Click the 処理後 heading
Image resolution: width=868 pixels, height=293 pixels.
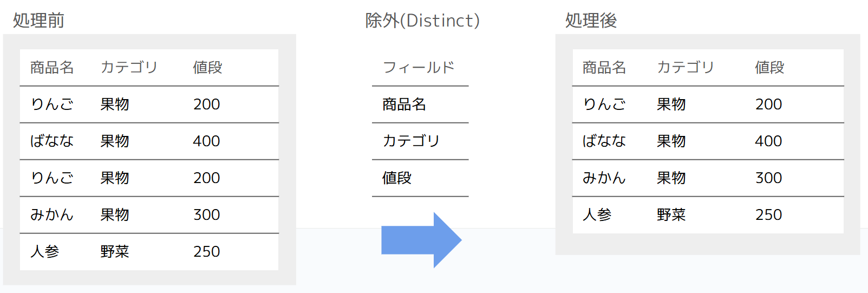coord(591,21)
